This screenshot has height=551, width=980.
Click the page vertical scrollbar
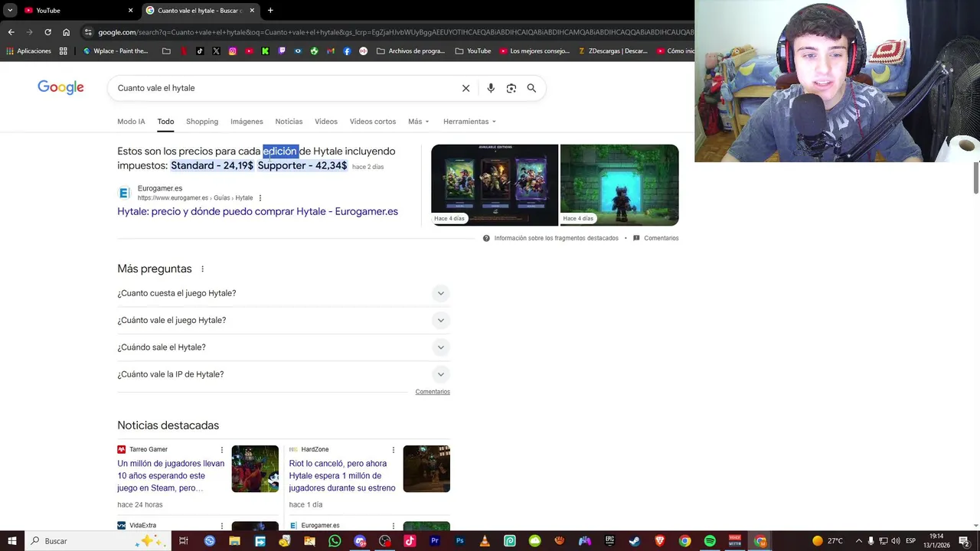[x=975, y=178]
